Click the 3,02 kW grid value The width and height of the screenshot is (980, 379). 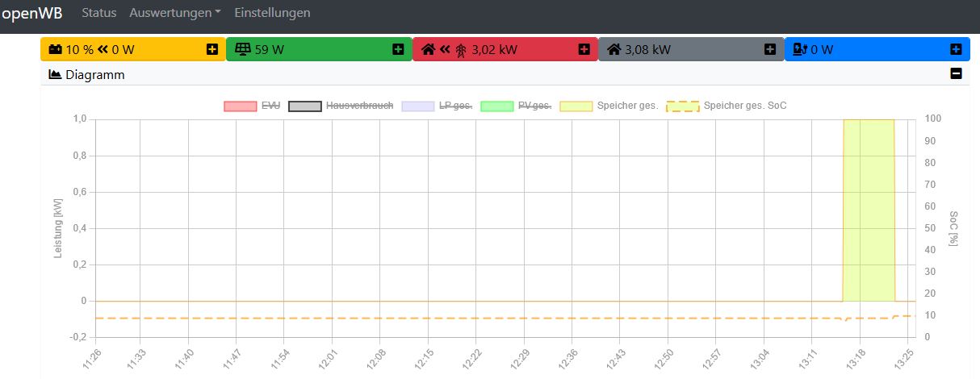pos(494,49)
